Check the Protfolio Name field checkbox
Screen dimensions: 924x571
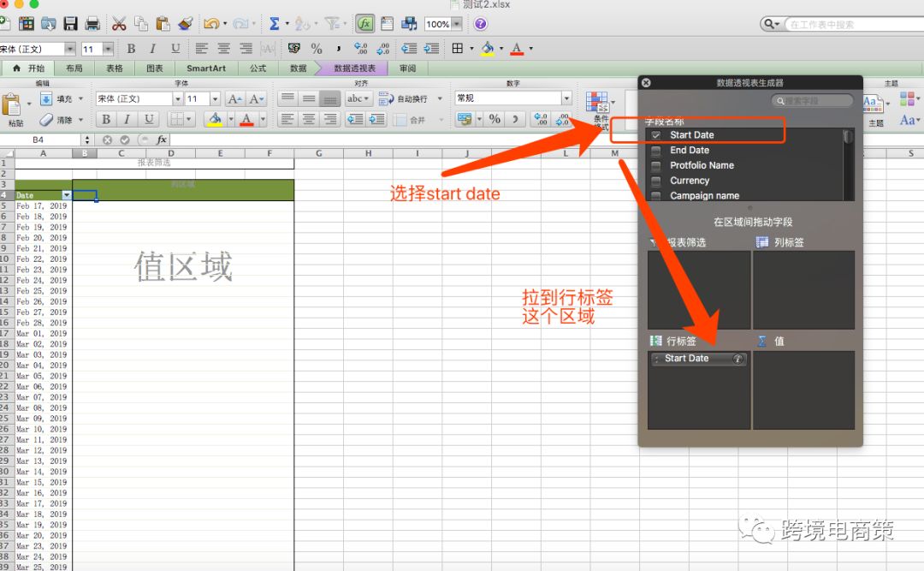pyautogui.click(x=656, y=166)
